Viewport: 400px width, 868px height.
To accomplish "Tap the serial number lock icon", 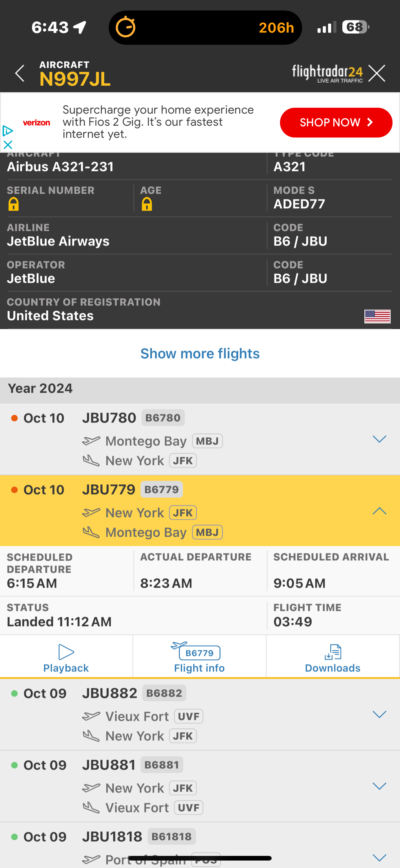I will (x=13, y=204).
